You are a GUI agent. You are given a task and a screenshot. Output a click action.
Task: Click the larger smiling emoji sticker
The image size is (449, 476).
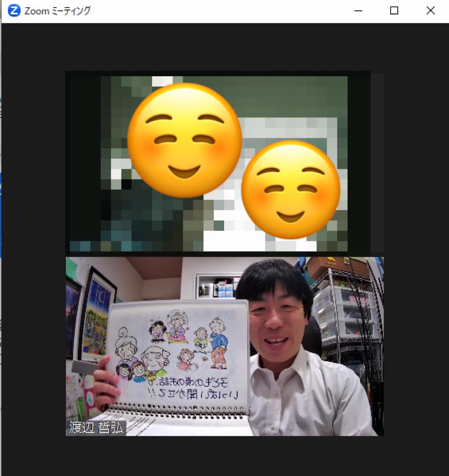point(184,140)
